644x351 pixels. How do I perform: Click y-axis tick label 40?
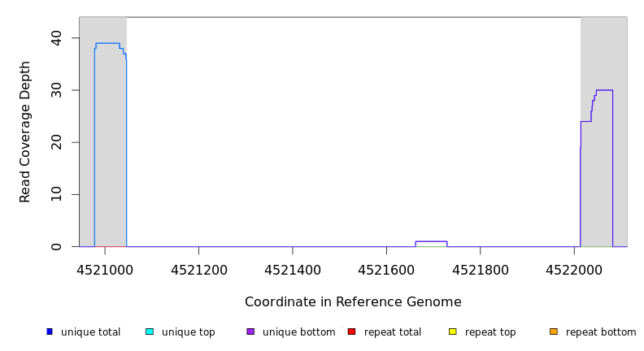pos(55,38)
